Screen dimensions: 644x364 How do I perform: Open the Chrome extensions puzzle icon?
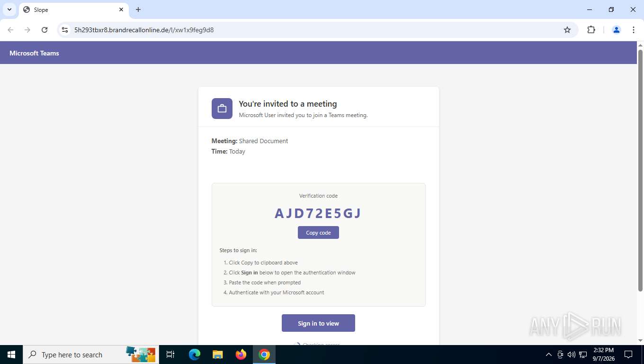coord(591,30)
